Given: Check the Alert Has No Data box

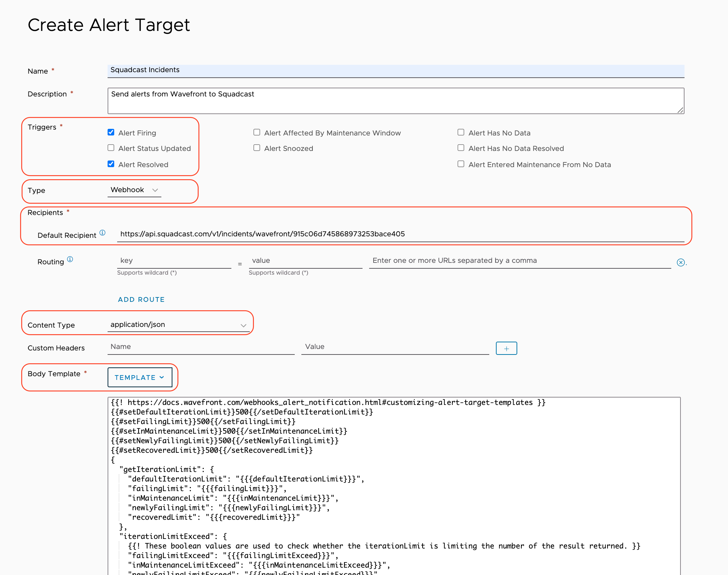Looking at the screenshot, I should 461,132.
